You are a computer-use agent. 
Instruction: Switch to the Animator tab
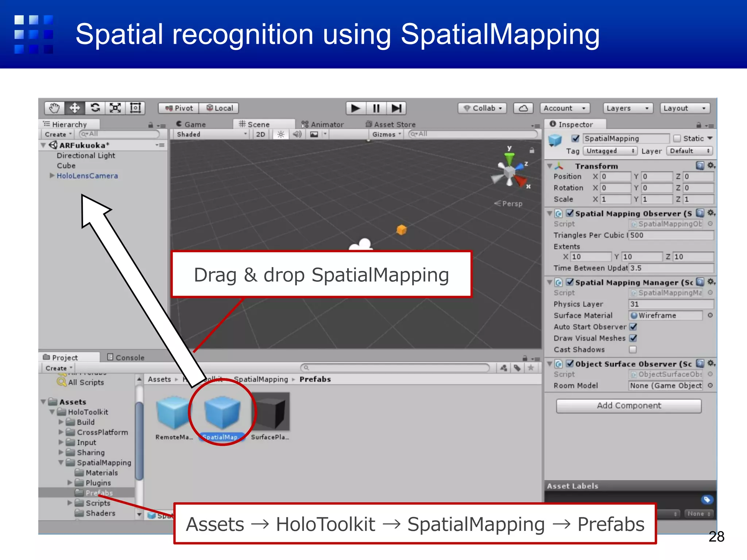pos(322,124)
